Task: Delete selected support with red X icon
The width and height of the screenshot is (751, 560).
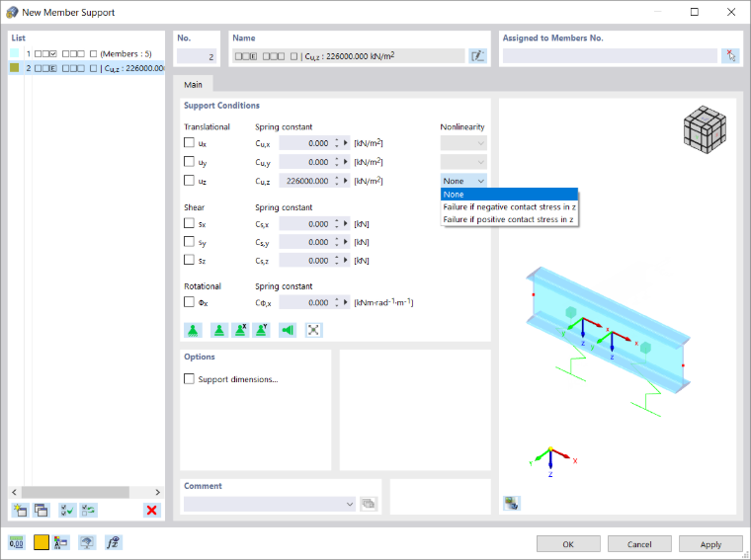Action: [x=152, y=510]
